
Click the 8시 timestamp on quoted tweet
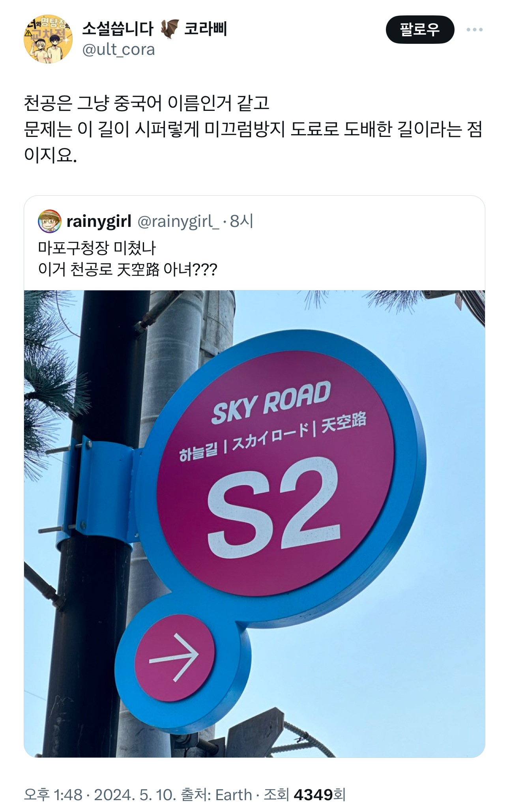pyautogui.click(x=241, y=221)
